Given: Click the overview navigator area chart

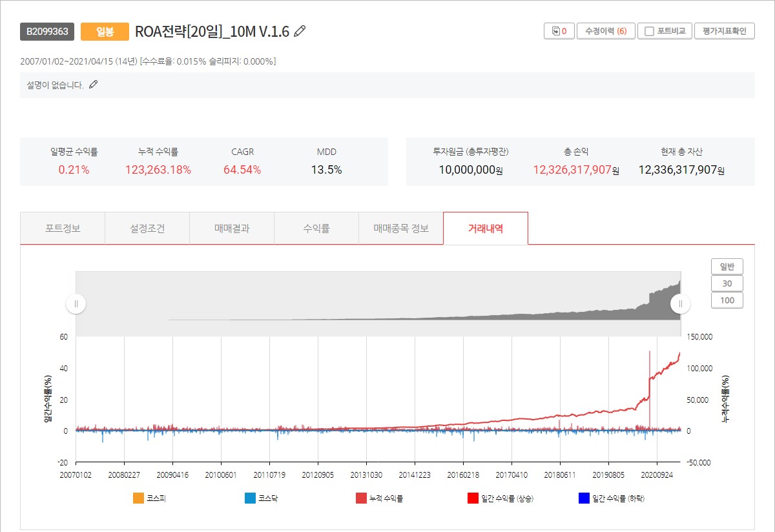Looking at the screenshot, I should (378, 303).
